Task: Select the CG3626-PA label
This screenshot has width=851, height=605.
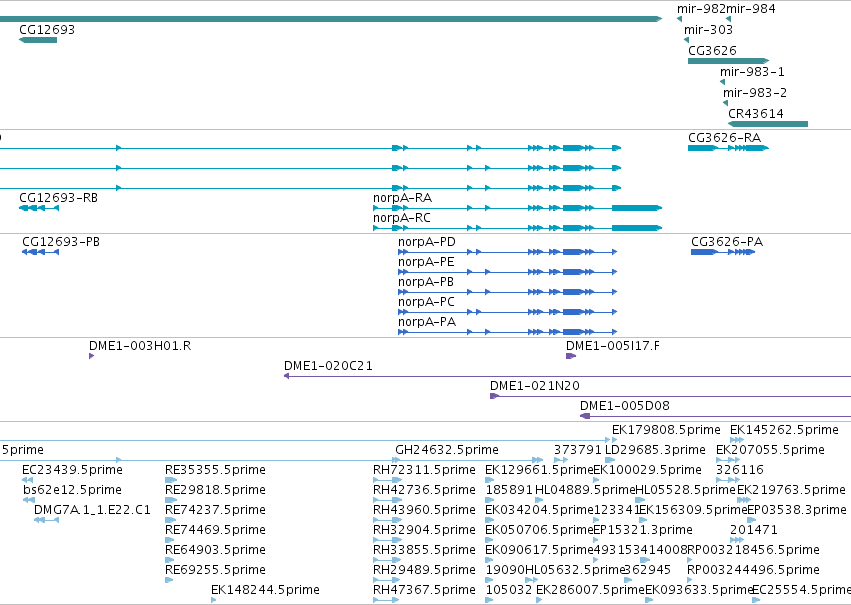Action: pyautogui.click(x=727, y=241)
